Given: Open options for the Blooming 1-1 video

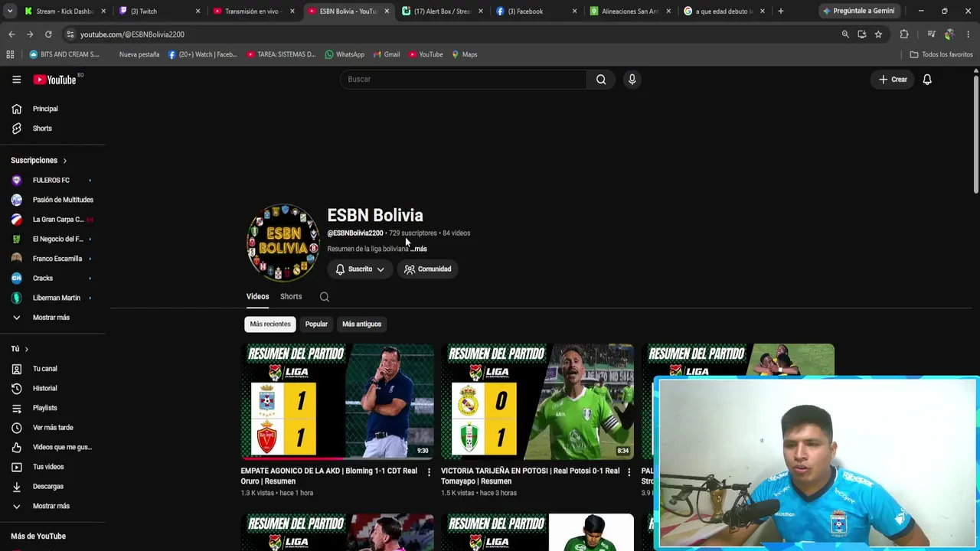Looking at the screenshot, I should [x=429, y=472].
